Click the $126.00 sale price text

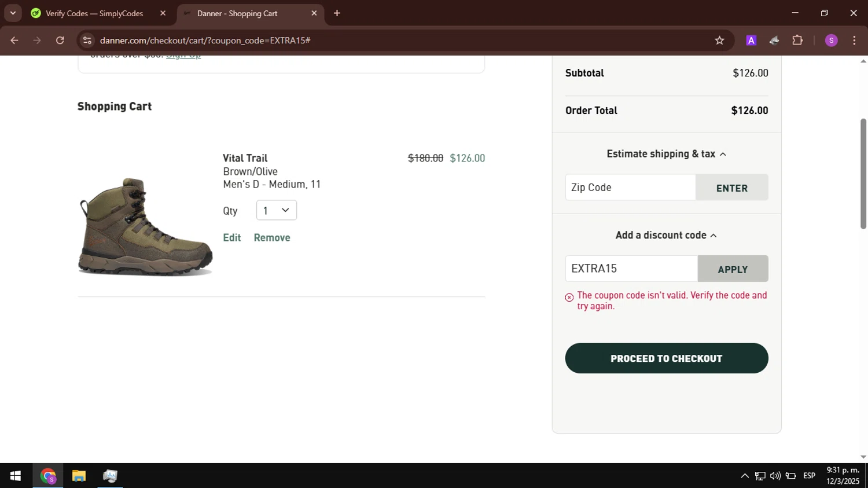coord(468,158)
